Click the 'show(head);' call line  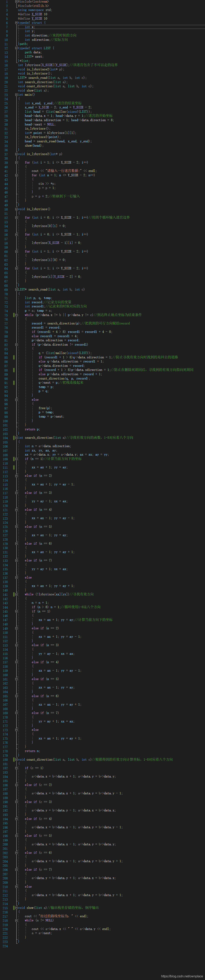(34, 145)
